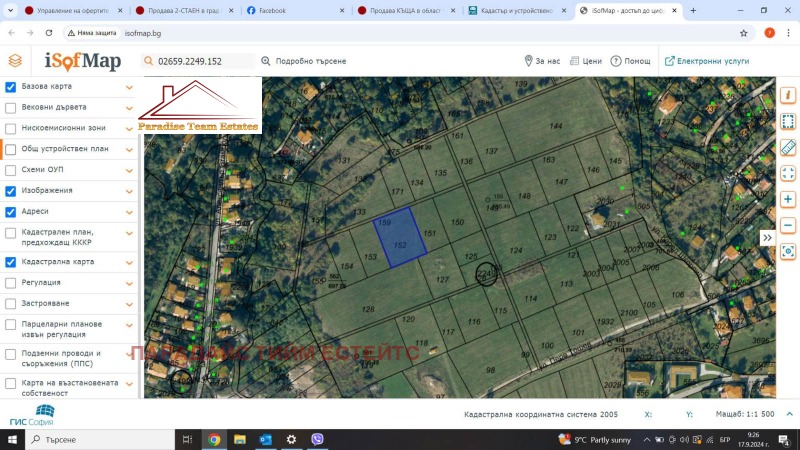800x450 pixels.
Task: Click the info tool in map toolbar
Action: click(788, 96)
